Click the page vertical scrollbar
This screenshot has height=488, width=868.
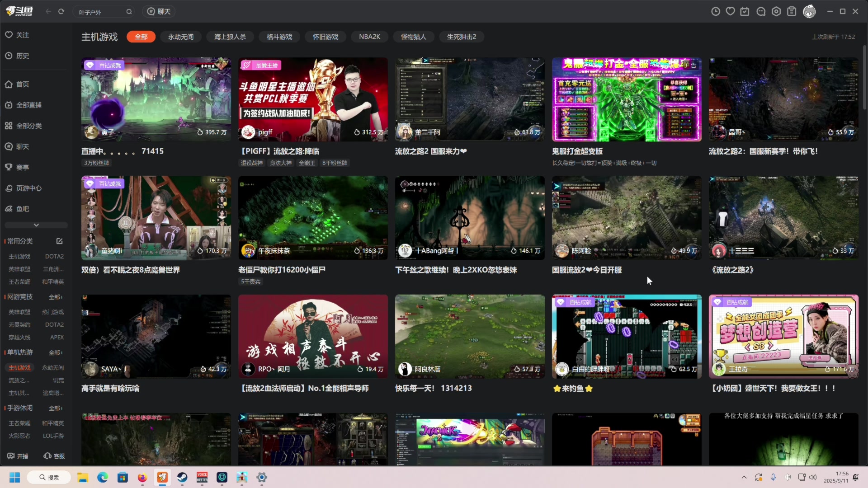coord(864,77)
